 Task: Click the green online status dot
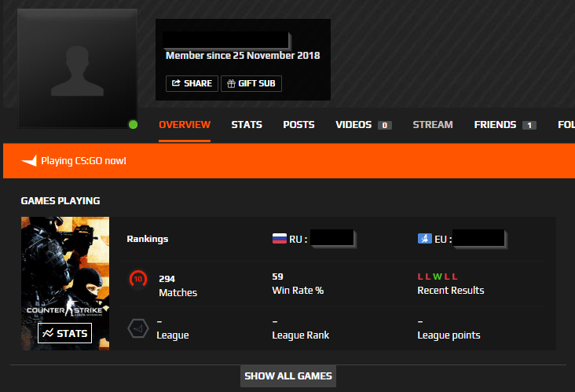pyautogui.click(x=133, y=125)
